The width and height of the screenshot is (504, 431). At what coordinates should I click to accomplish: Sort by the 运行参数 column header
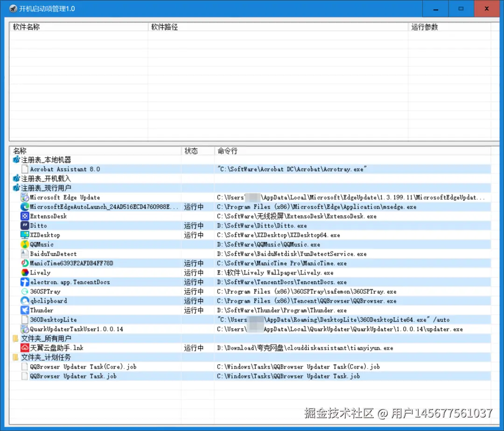pos(449,27)
